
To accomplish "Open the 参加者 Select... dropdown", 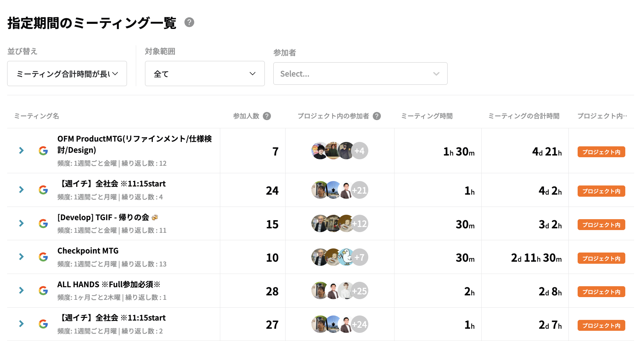I will [360, 74].
